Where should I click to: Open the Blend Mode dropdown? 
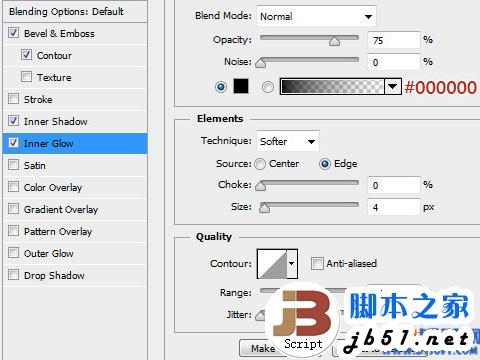click(316, 16)
